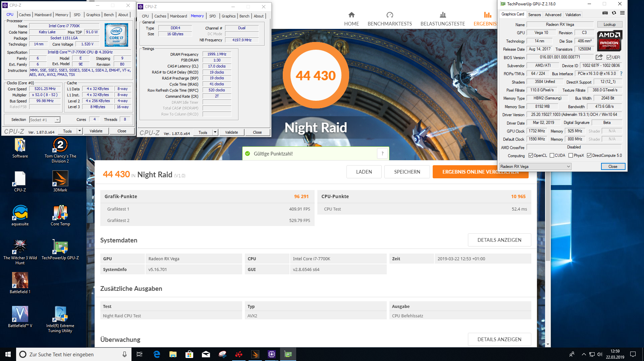Launch Tom Clancy's The Division 2 shortcut
The width and height of the screenshot is (644, 361).
(x=60, y=150)
